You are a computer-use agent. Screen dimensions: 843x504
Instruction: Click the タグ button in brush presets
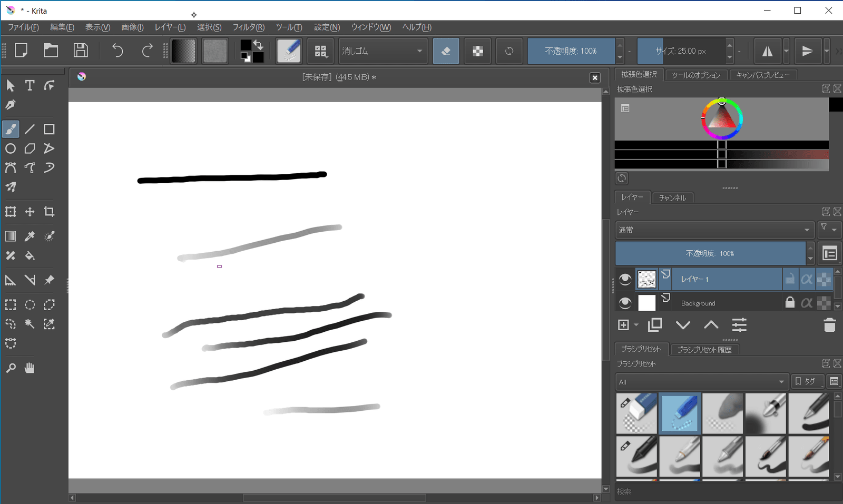(806, 381)
